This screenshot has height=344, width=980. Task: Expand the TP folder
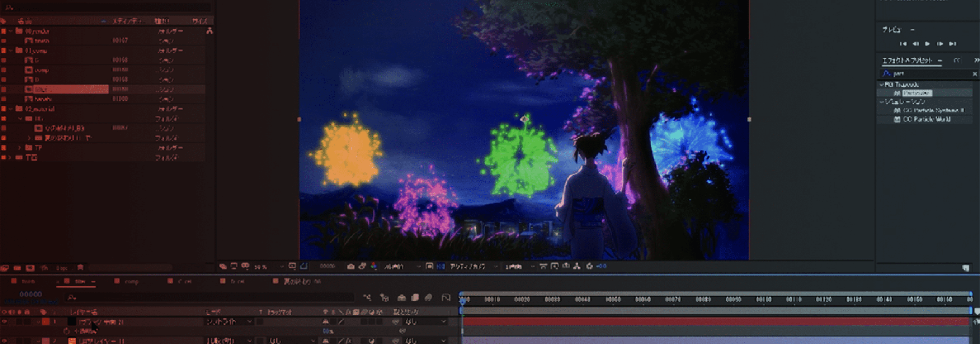pos(20,148)
